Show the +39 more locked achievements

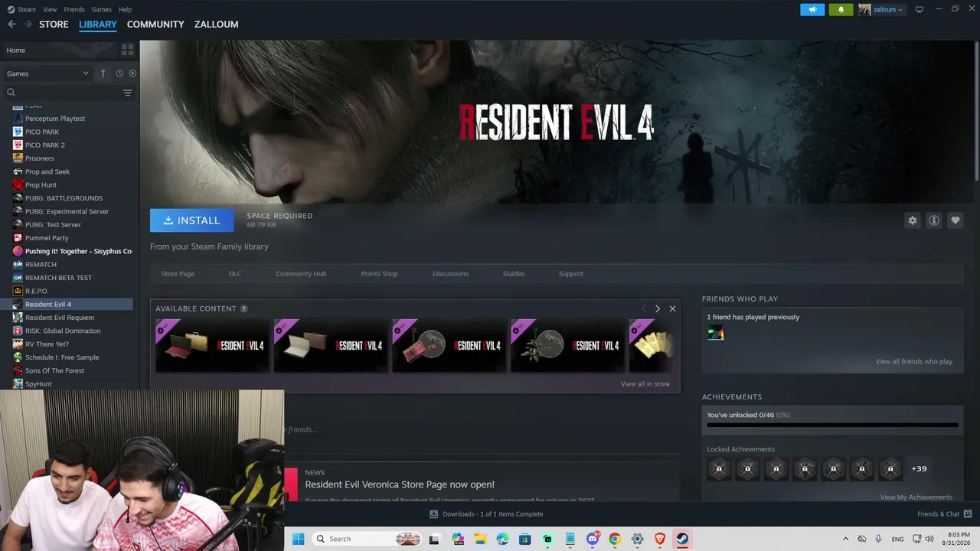point(919,469)
